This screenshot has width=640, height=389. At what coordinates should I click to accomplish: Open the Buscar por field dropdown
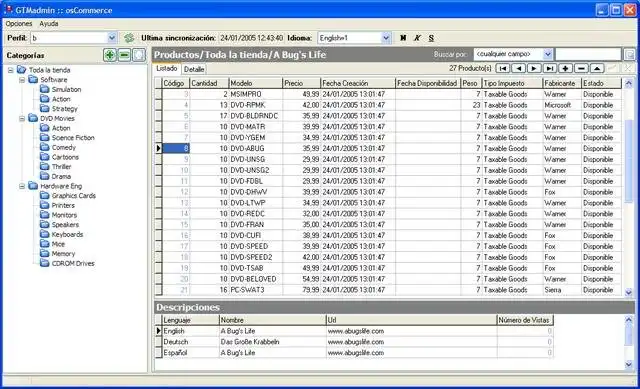coord(548,54)
